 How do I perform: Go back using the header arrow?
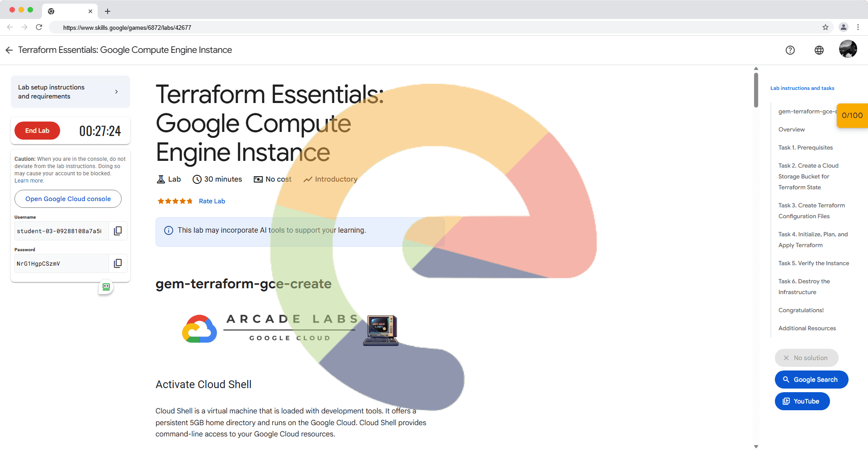(9, 50)
